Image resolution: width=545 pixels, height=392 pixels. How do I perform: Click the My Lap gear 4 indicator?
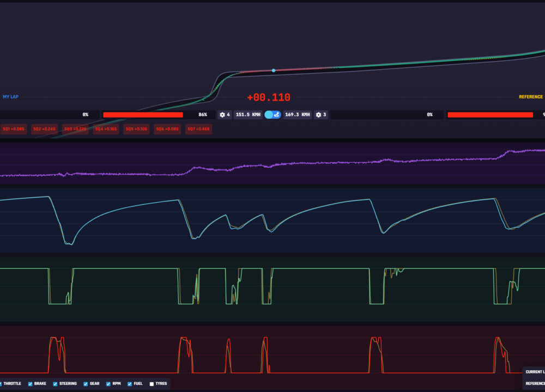pyautogui.click(x=225, y=115)
